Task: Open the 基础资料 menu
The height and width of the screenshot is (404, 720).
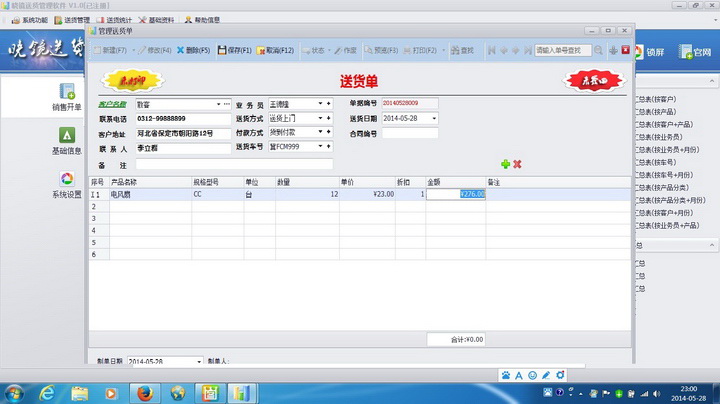Action: point(157,20)
